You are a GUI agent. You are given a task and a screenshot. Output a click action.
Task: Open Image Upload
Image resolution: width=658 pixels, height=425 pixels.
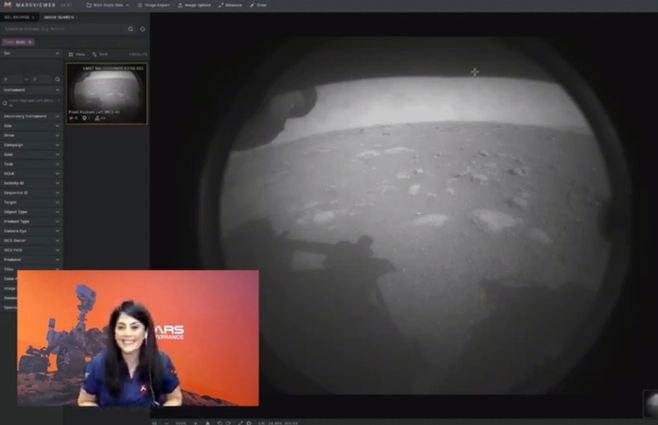click(x=192, y=5)
